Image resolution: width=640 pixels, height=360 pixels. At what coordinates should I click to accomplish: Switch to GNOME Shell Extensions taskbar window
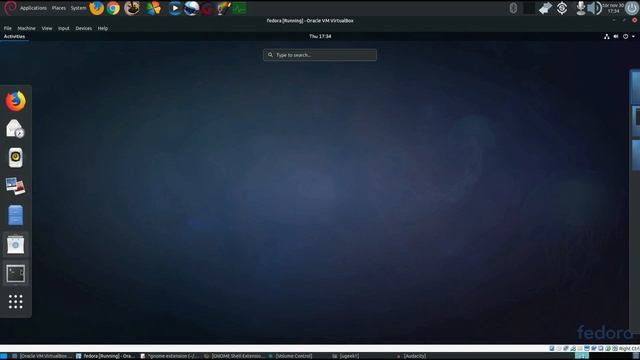(x=234, y=356)
